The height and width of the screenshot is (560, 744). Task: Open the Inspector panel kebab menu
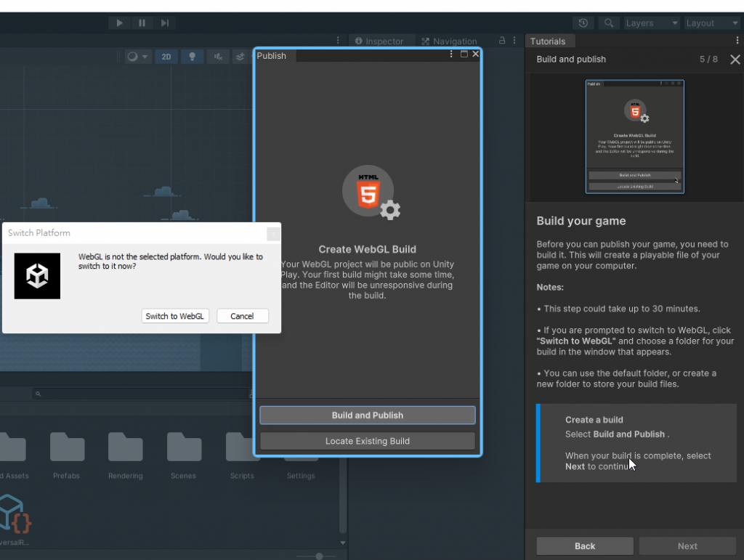(514, 41)
